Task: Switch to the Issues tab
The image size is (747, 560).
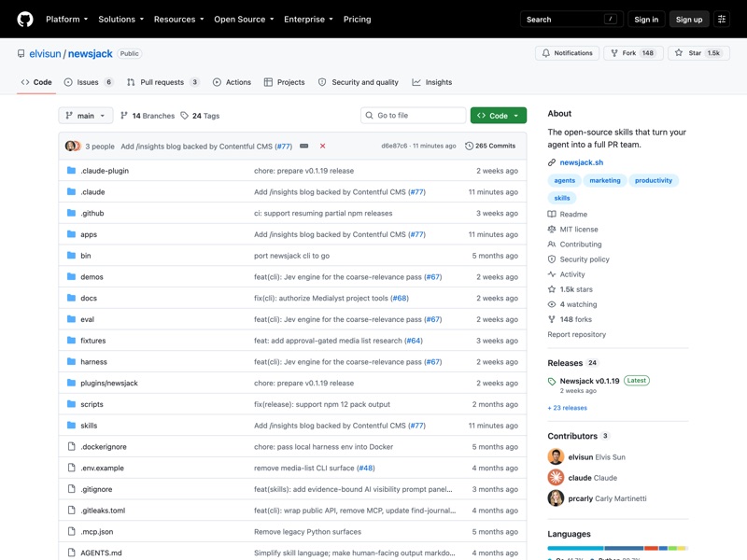Action: tap(89, 82)
